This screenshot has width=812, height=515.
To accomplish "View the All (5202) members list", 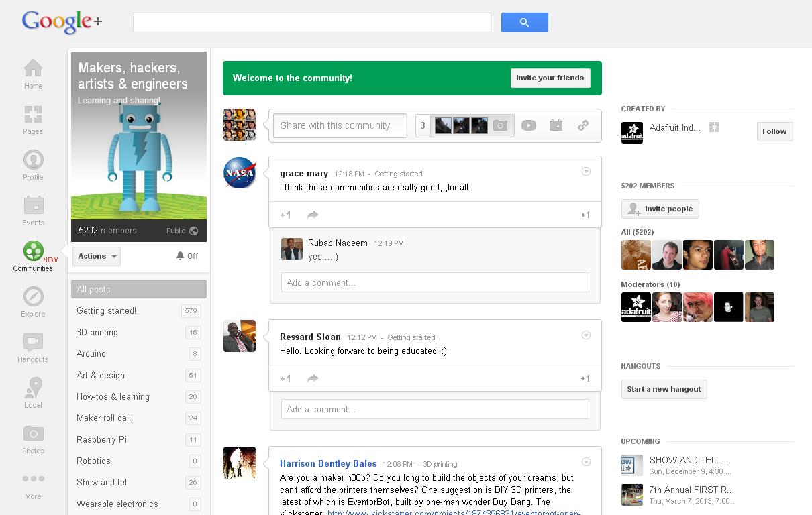I will click(638, 232).
